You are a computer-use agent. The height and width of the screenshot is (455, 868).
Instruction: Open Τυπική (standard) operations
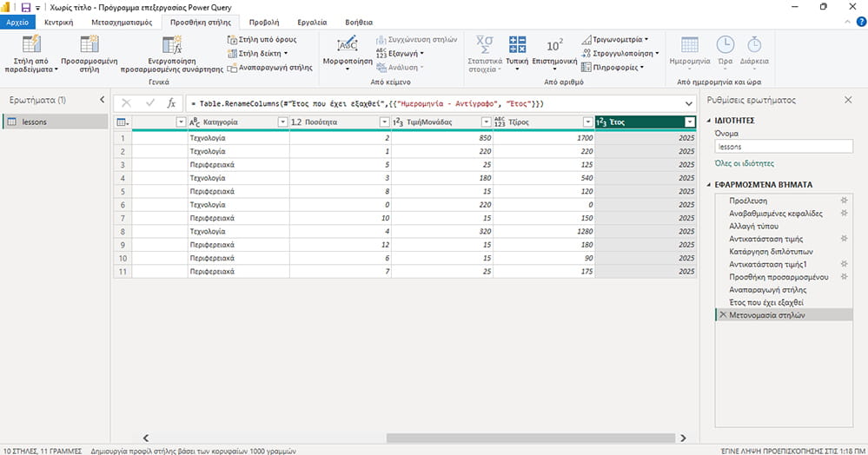point(517,54)
